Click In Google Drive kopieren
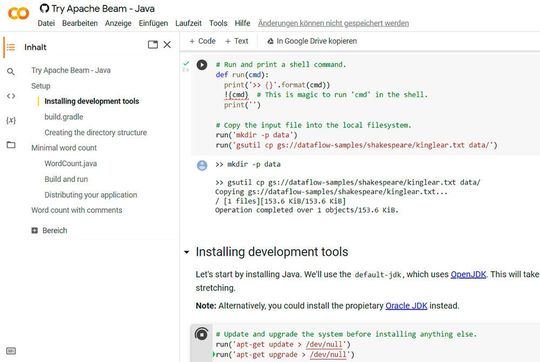 coord(312,41)
